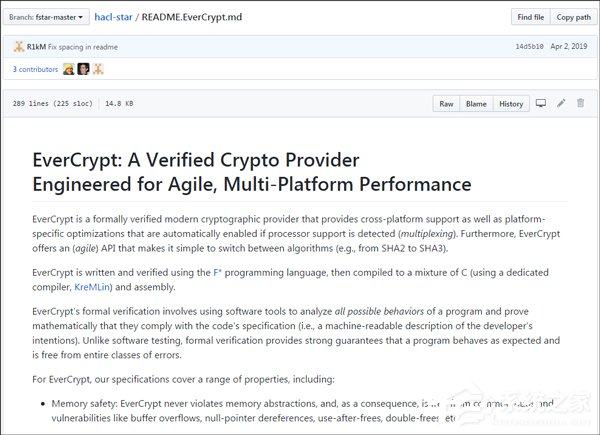
Task: Open the file History
Action: pos(510,103)
